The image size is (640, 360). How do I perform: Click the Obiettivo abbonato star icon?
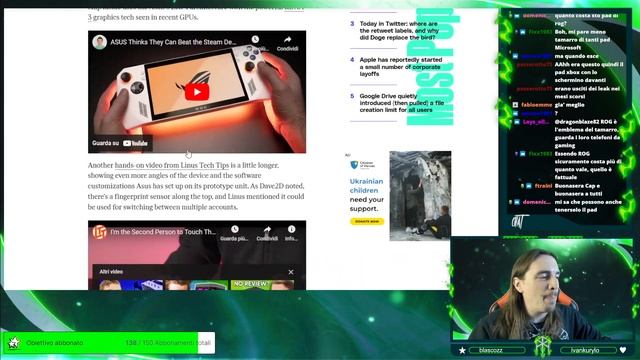pyautogui.click(x=14, y=343)
